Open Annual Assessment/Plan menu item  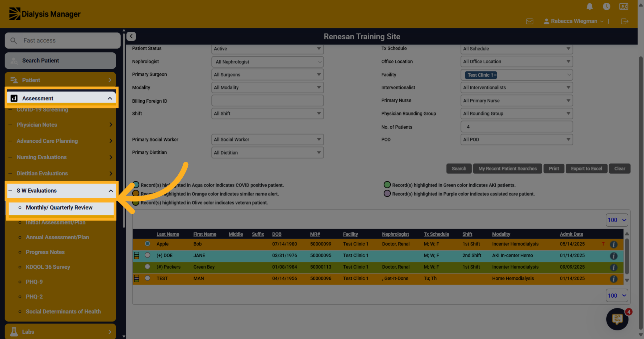tap(57, 237)
